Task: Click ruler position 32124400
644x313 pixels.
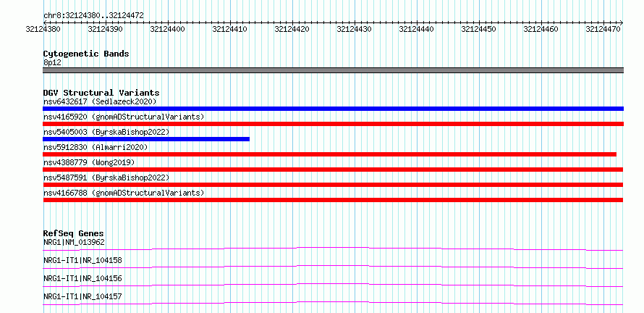Action: [x=168, y=29]
